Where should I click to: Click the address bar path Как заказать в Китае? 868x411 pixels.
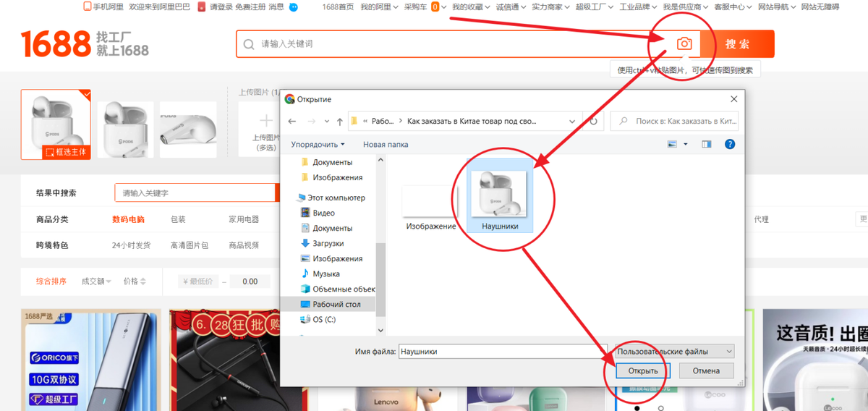(470, 122)
